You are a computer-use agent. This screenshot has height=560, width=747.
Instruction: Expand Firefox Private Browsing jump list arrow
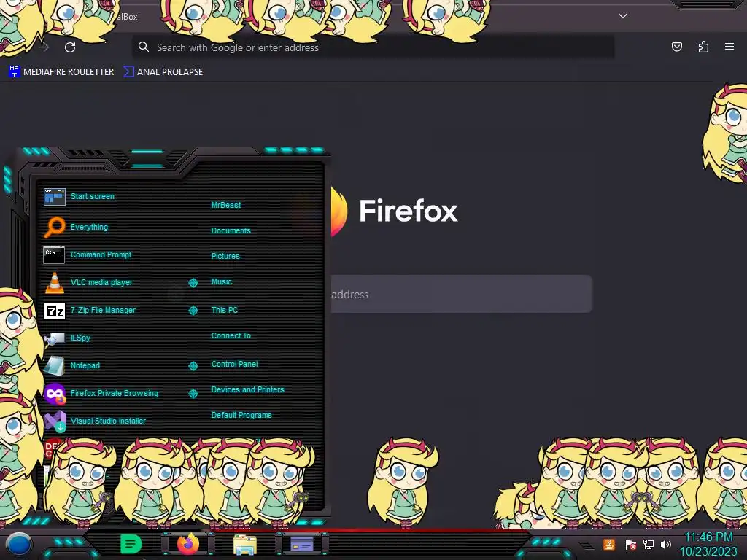pos(193,393)
